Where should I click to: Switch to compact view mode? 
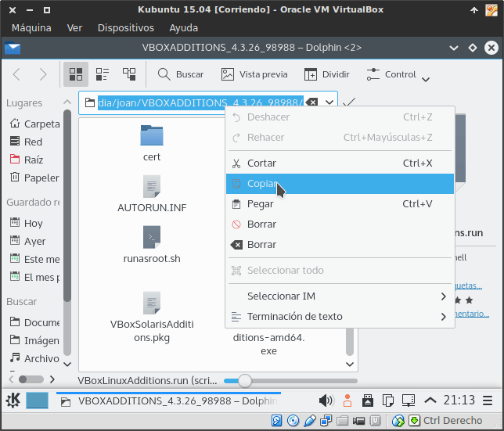[x=103, y=74]
